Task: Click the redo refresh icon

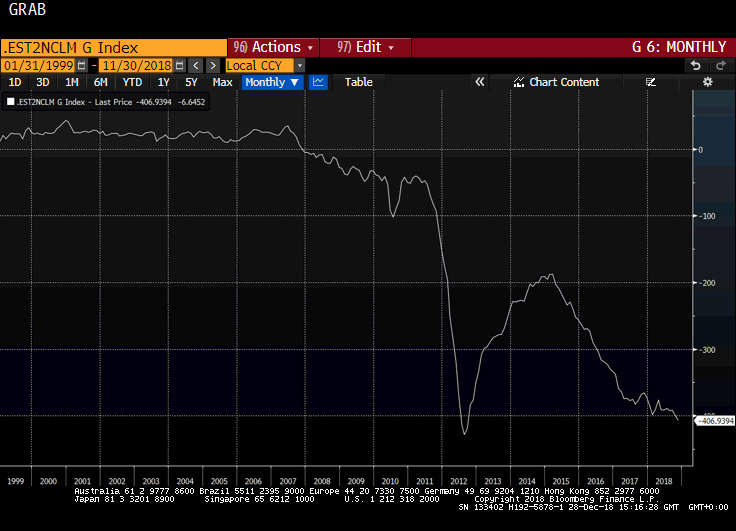Action: pyautogui.click(x=719, y=65)
